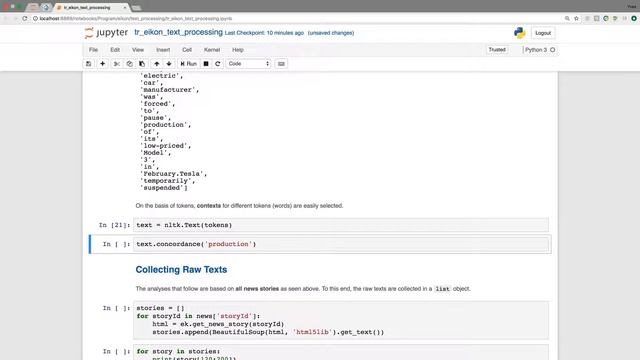Reload the page in browser
The width and height of the screenshot is (640, 360).
[24, 18]
